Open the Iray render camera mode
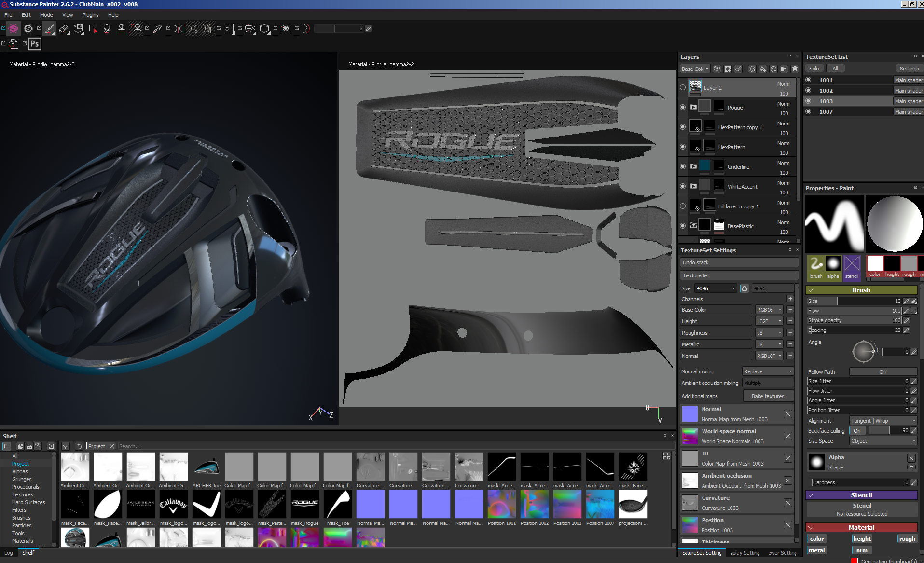The width and height of the screenshot is (924, 563). (286, 28)
